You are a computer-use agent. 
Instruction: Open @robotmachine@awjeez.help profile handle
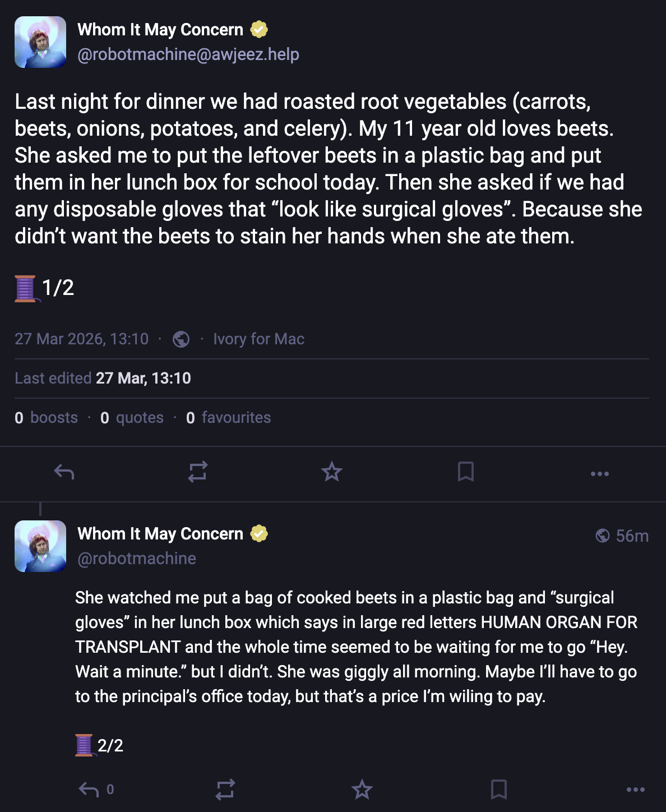188,54
